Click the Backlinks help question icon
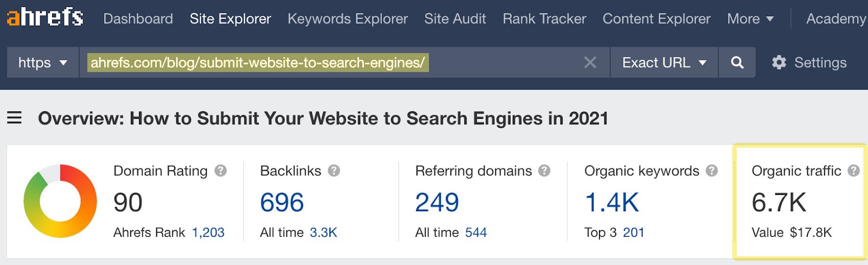 pyautogui.click(x=334, y=171)
